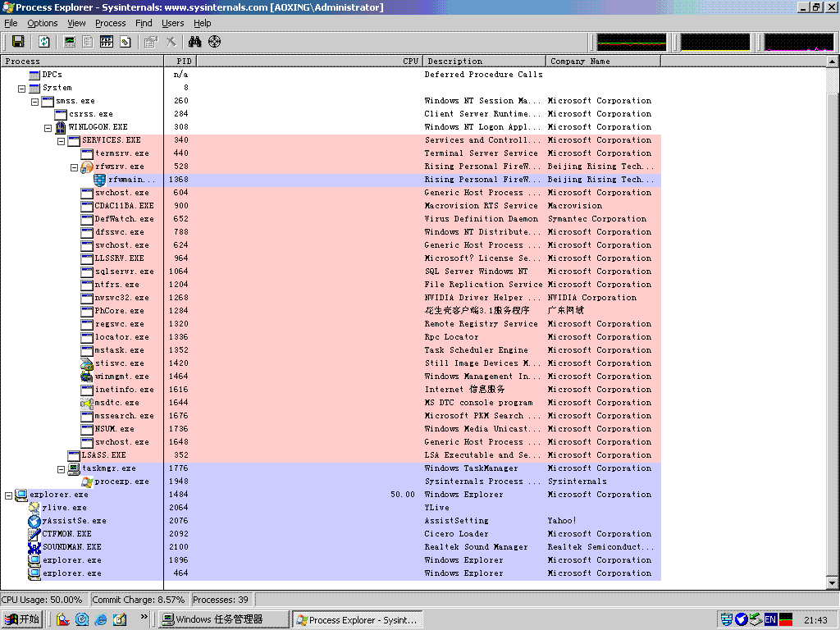This screenshot has width=840, height=630.
Task: Launch Internet Explorer from quick launch
Action: tap(100, 619)
